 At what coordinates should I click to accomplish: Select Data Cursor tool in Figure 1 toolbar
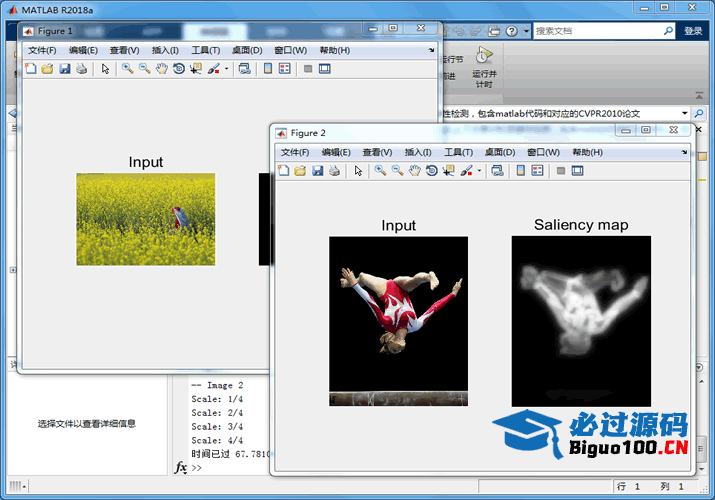(x=196, y=69)
